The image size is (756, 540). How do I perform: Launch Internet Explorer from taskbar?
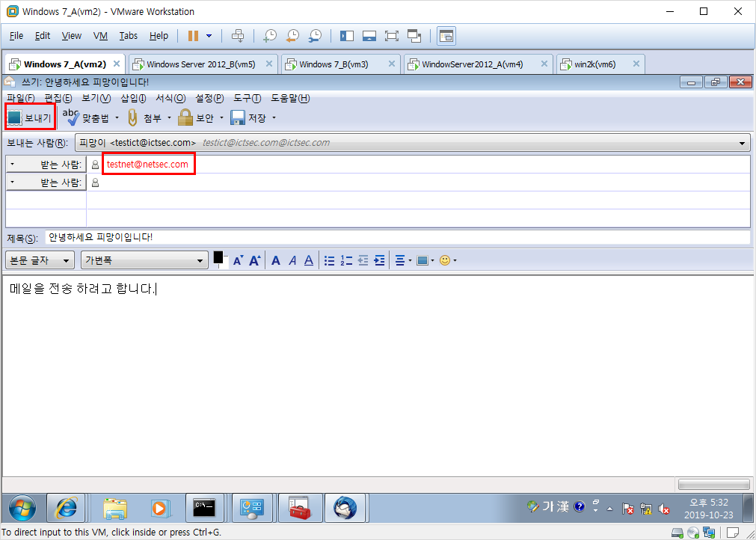(x=66, y=508)
